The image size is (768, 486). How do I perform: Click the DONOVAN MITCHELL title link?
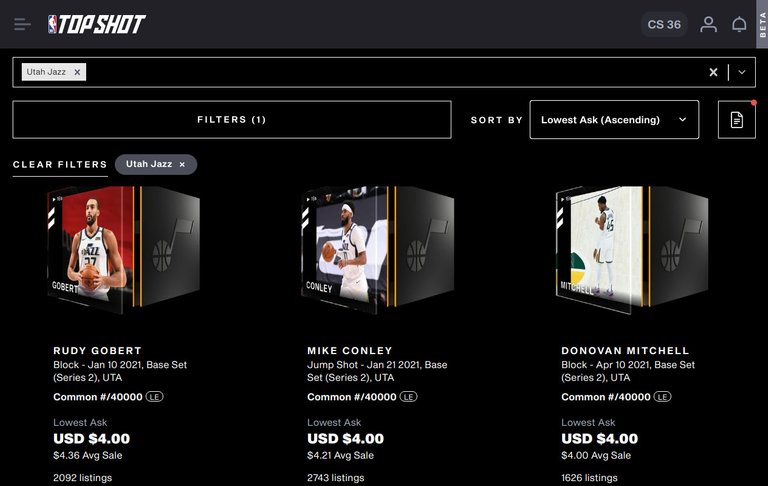tap(625, 351)
